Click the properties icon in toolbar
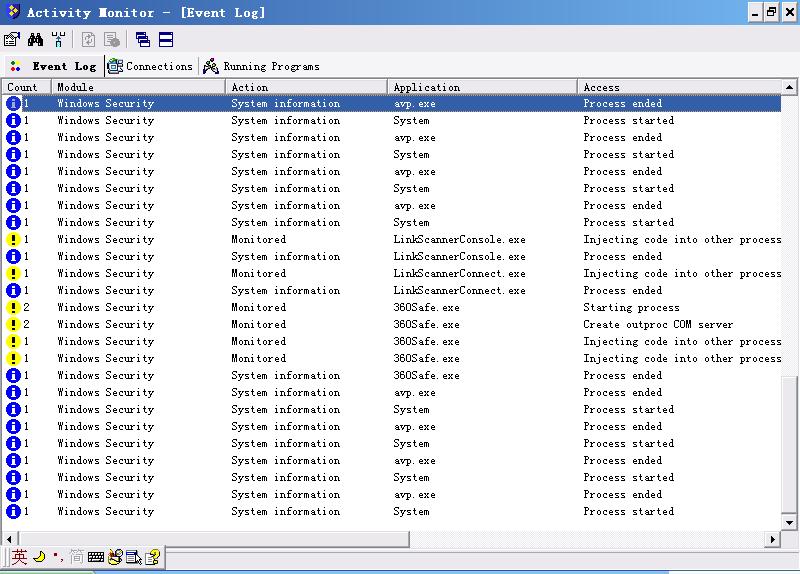This screenshot has width=800, height=574. (x=12, y=40)
